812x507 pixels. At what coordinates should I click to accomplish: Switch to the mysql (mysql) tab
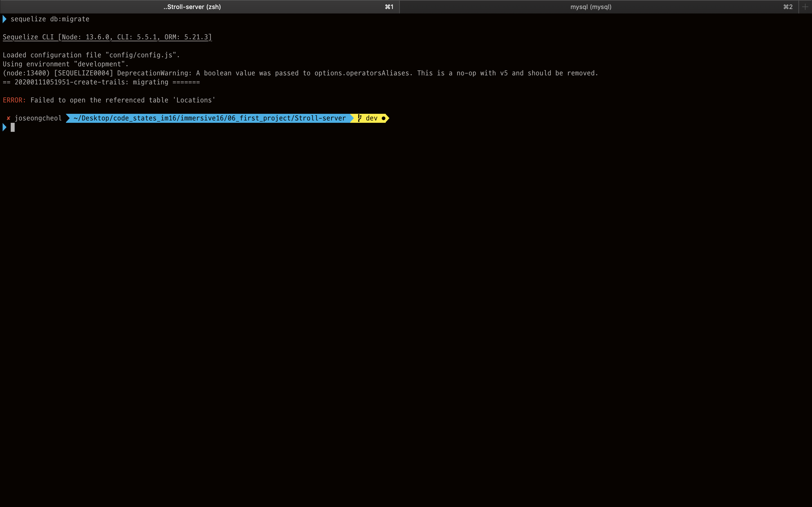(x=591, y=7)
